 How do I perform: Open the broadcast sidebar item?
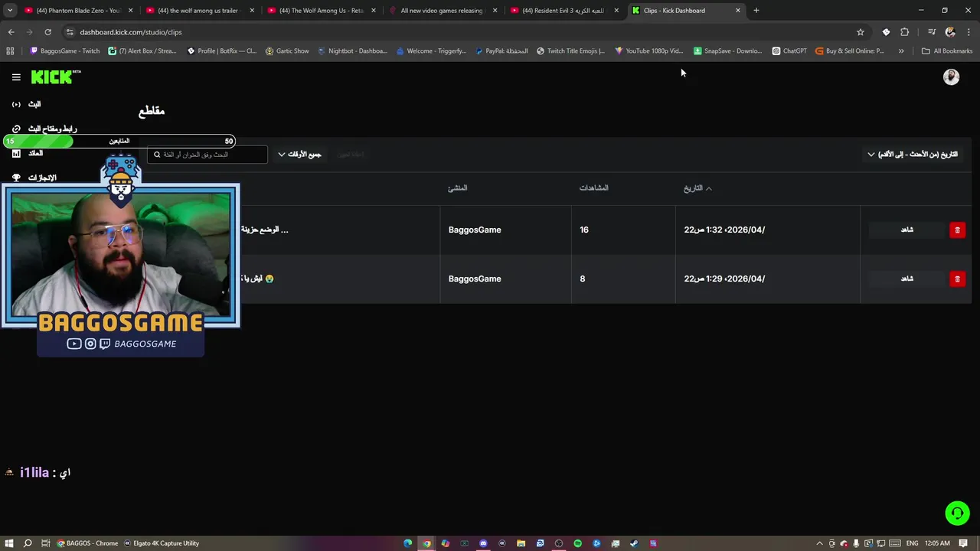click(27, 104)
